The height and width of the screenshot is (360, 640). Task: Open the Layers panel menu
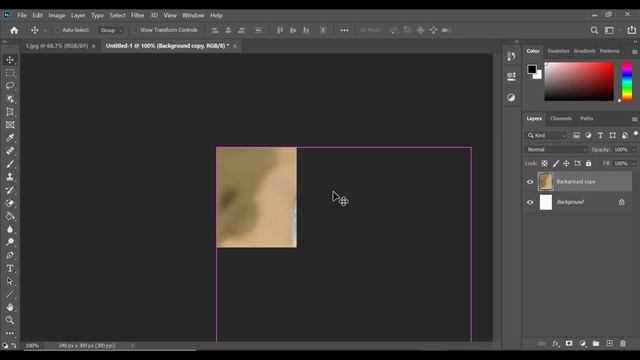(634, 119)
